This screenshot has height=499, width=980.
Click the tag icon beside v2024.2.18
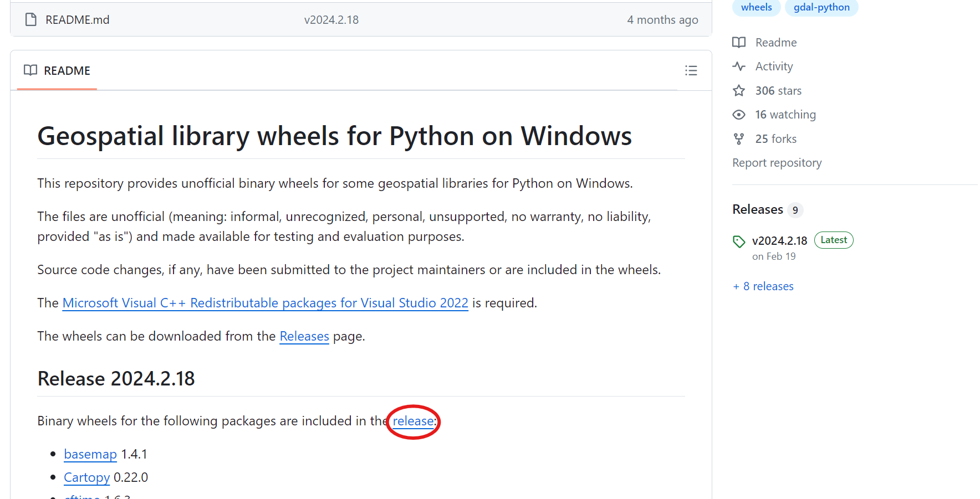739,241
